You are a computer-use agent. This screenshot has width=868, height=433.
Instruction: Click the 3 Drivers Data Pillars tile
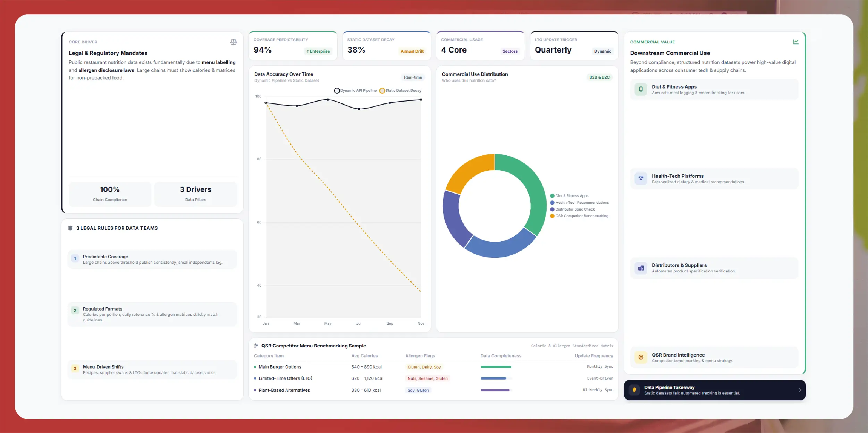click(196, 194)
